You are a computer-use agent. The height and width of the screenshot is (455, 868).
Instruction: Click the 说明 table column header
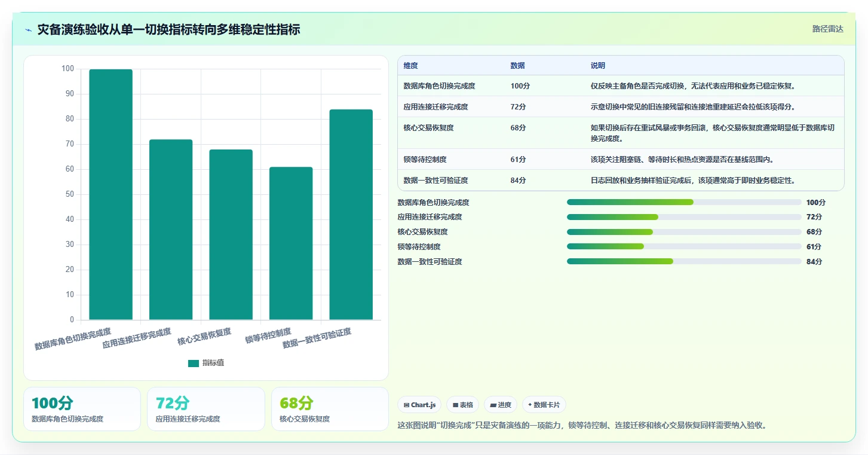tap(598, 66)
